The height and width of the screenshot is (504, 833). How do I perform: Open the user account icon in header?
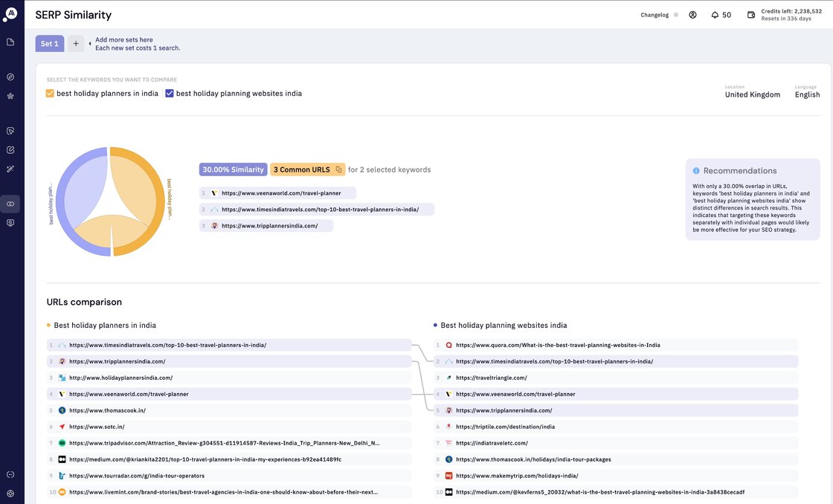pos(692,15)
